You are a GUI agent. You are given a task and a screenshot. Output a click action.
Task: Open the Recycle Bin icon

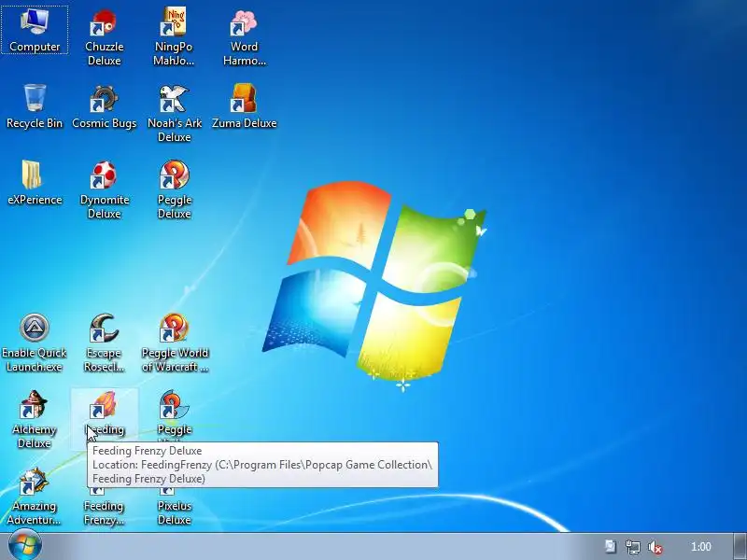click(x=35, y=106)
